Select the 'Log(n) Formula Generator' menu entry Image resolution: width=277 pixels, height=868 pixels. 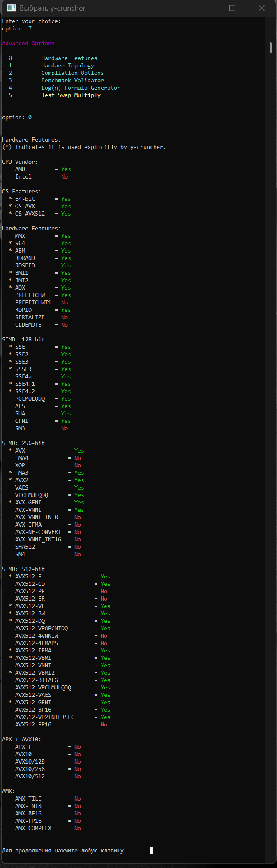pos(81,88)
